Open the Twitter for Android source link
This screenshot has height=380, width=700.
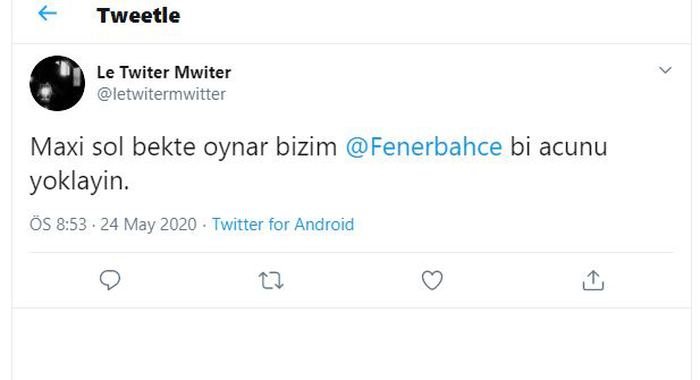(x=283, y=224)
